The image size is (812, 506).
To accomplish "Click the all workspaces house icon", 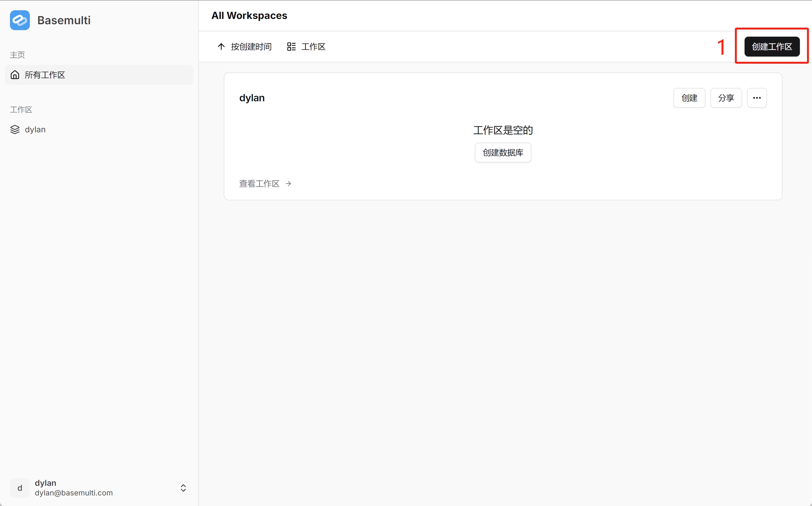I will (x=15, y=75).
